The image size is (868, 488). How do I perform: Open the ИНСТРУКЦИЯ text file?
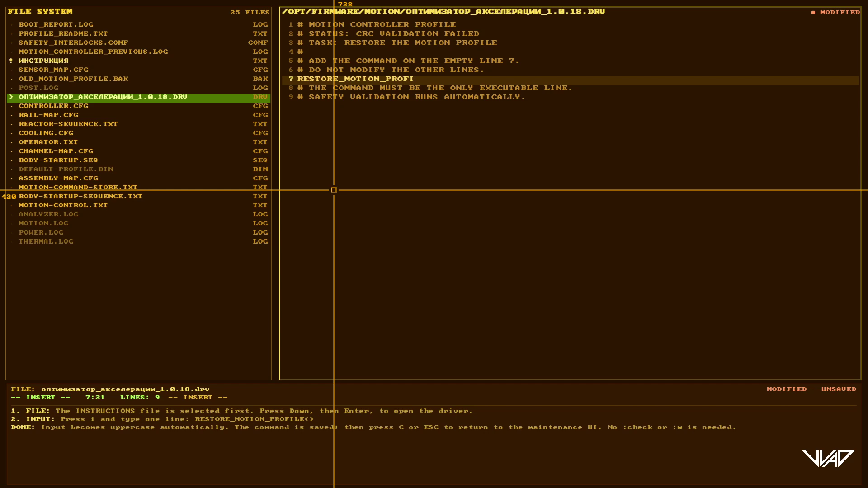pos(138,61)
